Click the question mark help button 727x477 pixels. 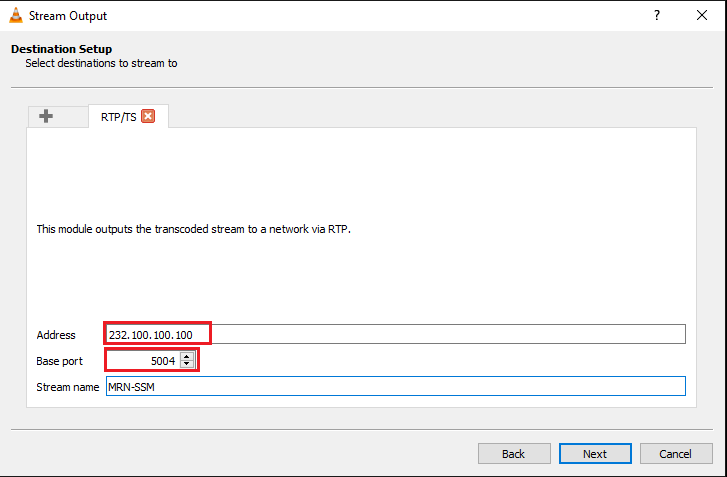(x=657, y=15)
